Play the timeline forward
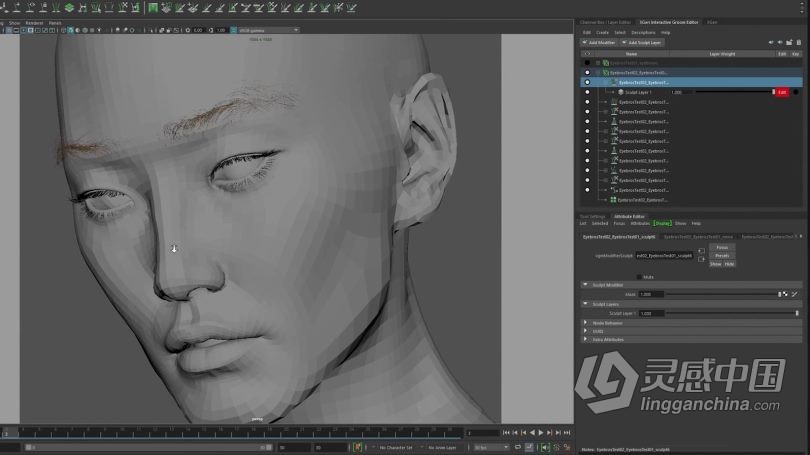This screenshot has width=810, height=455. pos(541,433)
